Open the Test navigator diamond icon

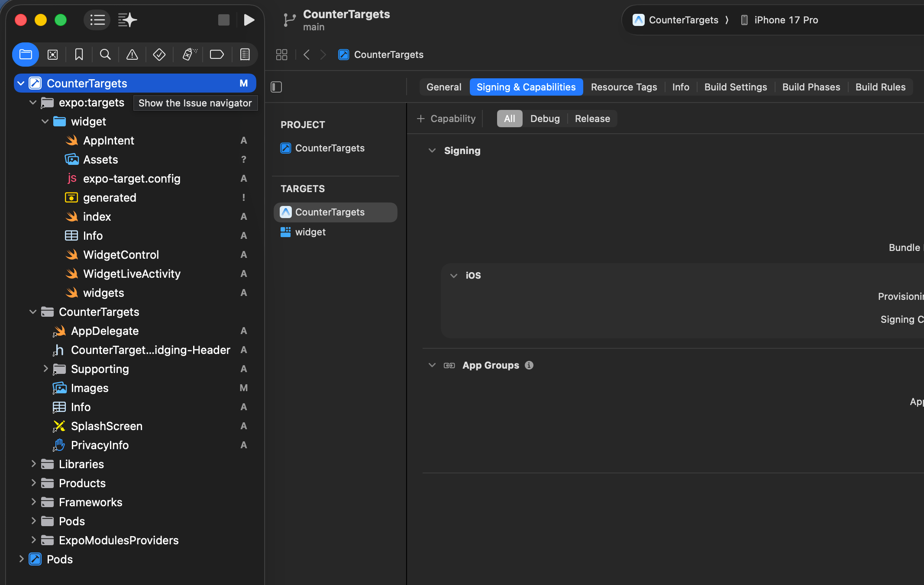tap(159, 55)
